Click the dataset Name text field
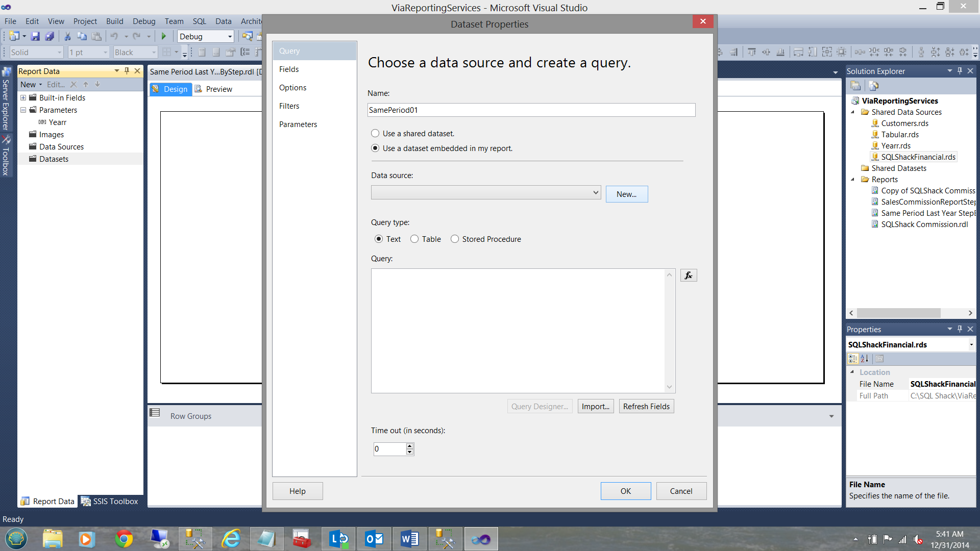The image size is (980, 551). (x=531, y=110)
